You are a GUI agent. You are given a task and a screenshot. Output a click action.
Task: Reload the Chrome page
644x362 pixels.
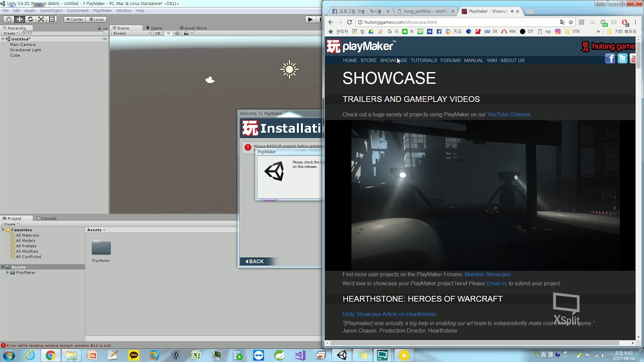point(349,22)
